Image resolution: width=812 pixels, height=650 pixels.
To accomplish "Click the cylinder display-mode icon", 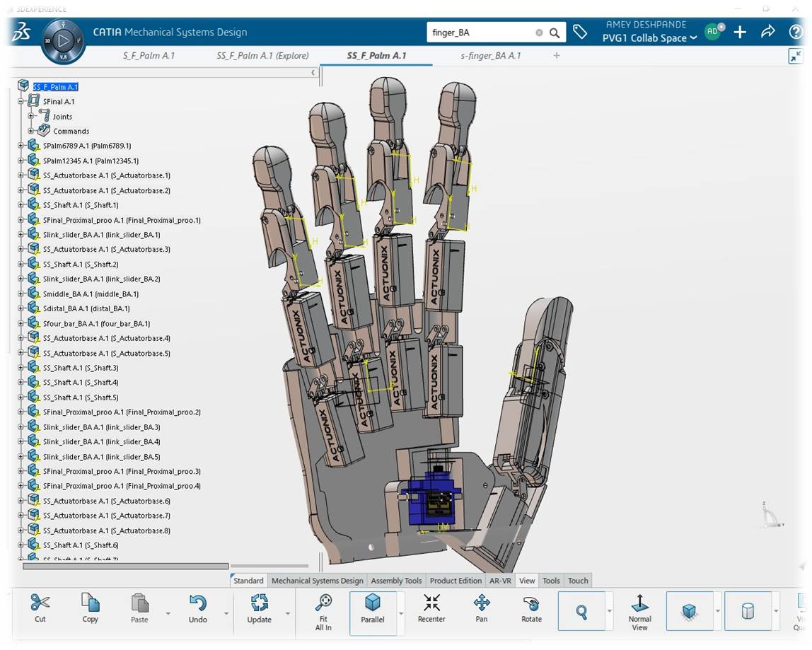I will (x=748, y=611).
